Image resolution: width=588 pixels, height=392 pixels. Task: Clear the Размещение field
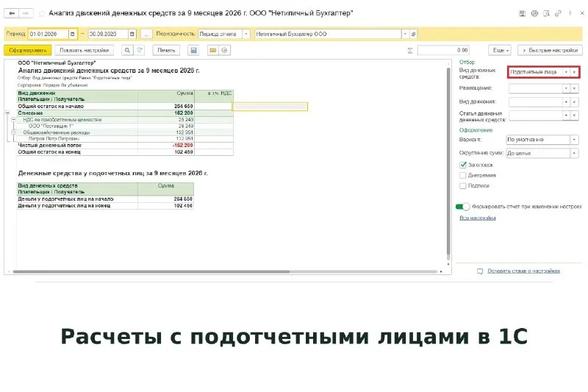pyautogui.click(x=574, y=88)
